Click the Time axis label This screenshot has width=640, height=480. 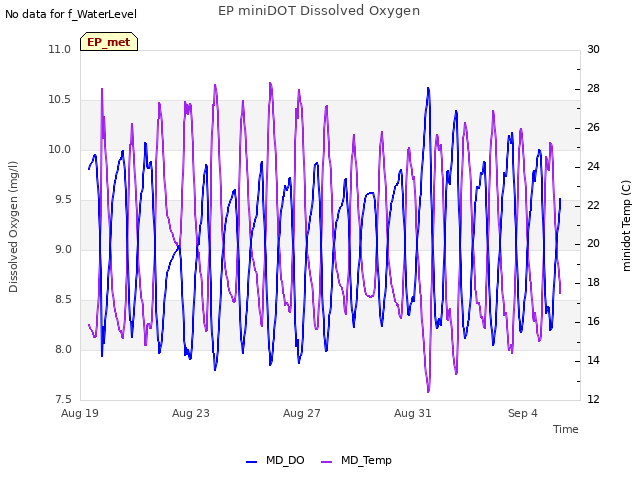pos(565,429)
